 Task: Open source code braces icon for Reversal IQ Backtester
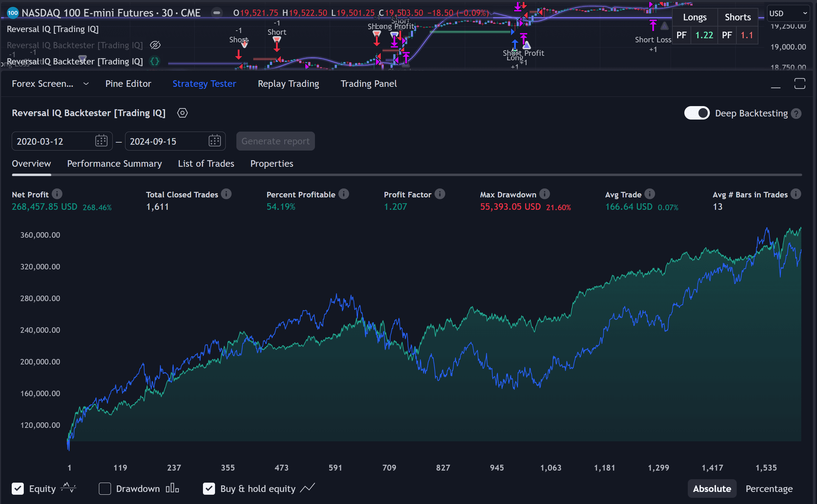point(155,61)
